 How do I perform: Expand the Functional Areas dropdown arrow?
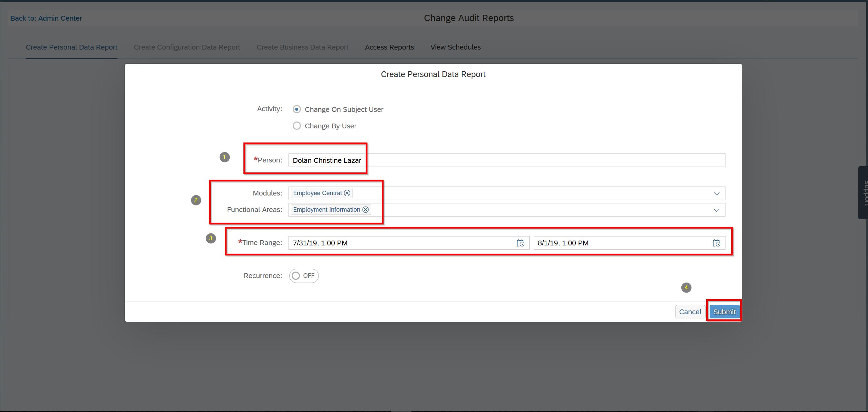point(717,210)
